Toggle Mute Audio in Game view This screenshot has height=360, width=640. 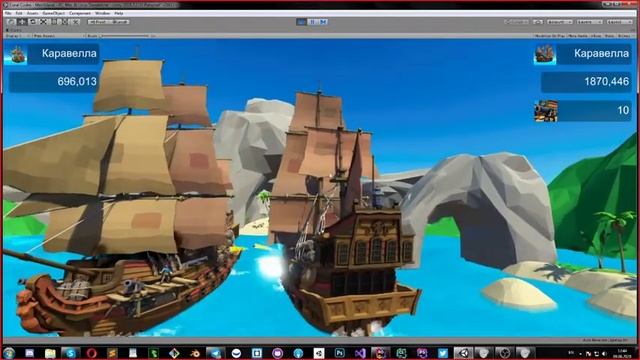[x=578, y=36]
